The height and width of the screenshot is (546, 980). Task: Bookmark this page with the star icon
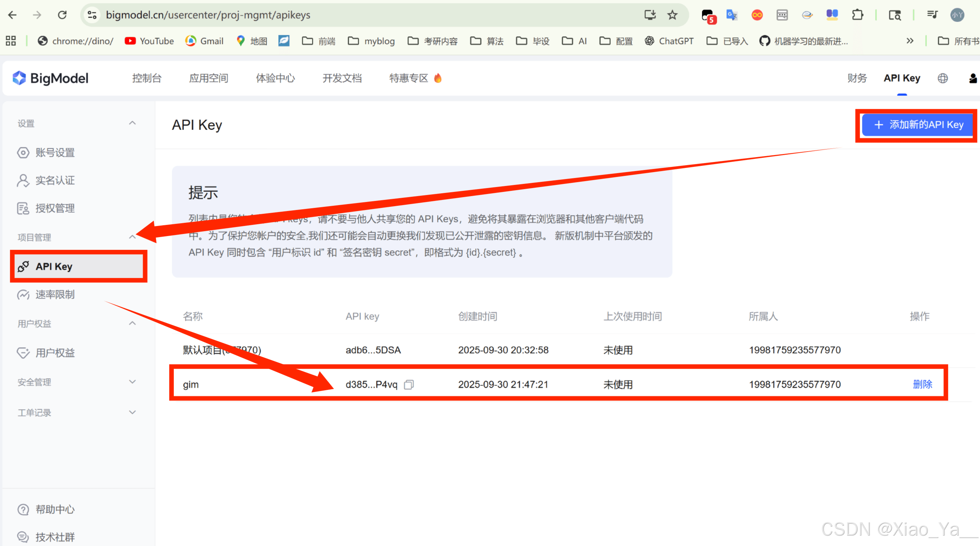(x=672, y=15)
